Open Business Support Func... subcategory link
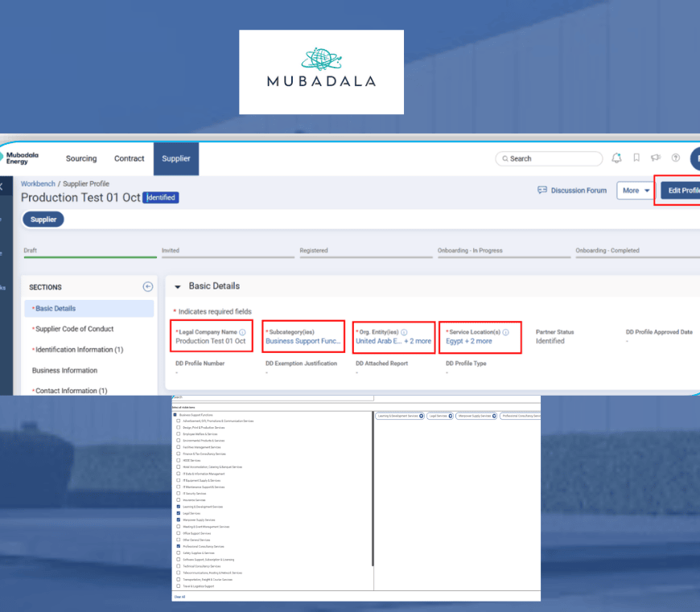Image resolution: width=700 pixels, height=612 pixels. pos(303,341)
